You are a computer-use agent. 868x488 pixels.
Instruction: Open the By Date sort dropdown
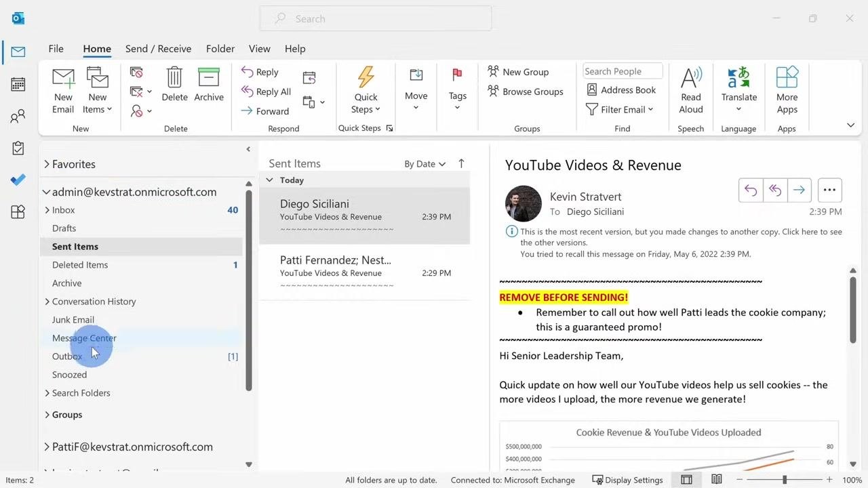[425, 164]
